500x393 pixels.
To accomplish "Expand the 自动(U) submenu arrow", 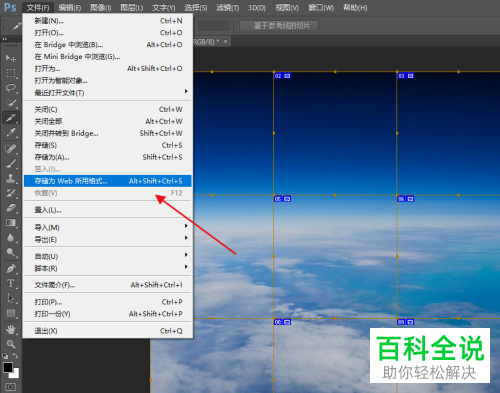I will coord(186,255).
